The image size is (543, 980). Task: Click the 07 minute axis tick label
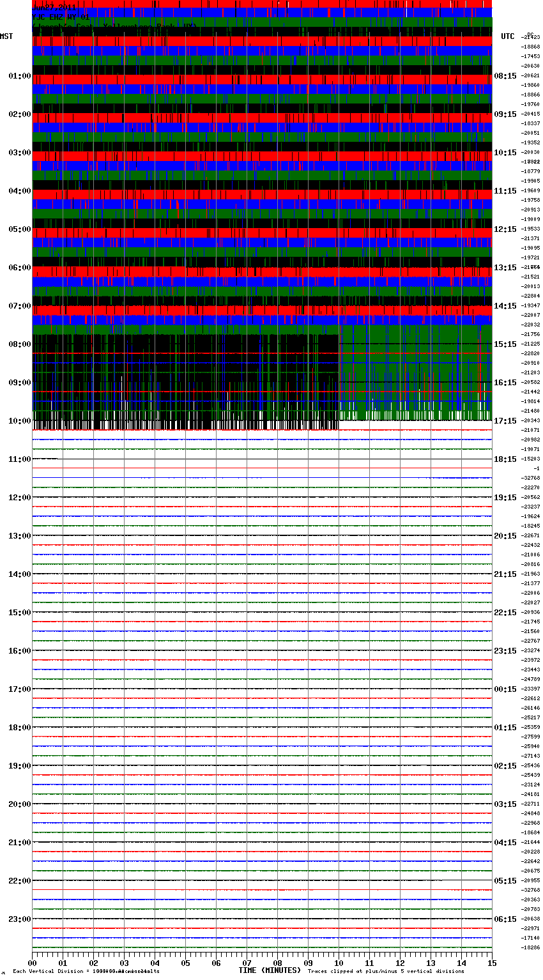coord(247,963)
